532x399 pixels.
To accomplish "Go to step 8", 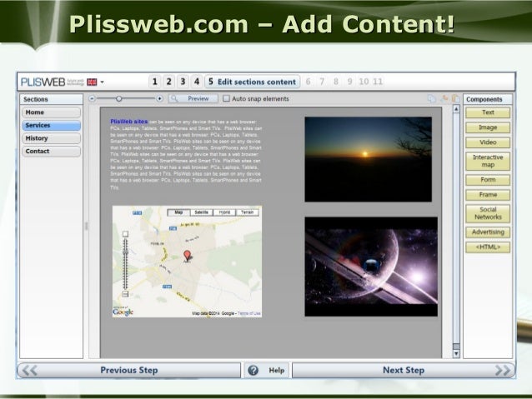I will click(336, 82).
